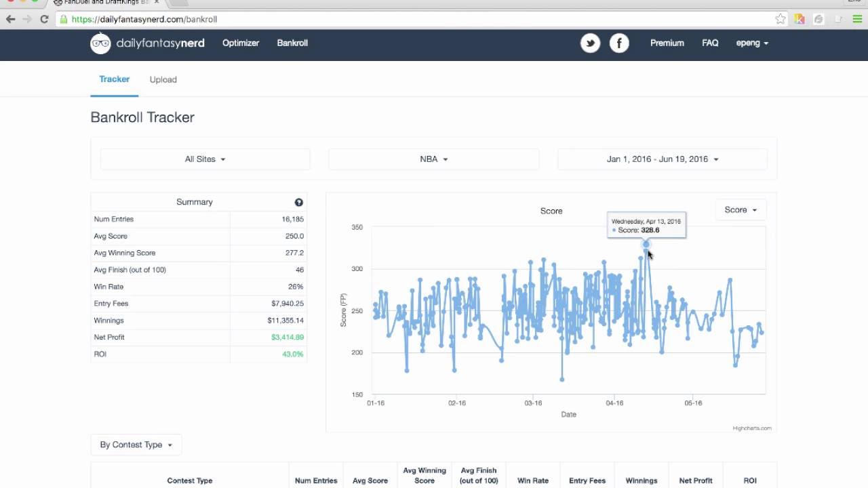The height and width of the screenshot is (488, 868).
Task: Click the Winnings value $11,355.14
Action: (285, 321)
